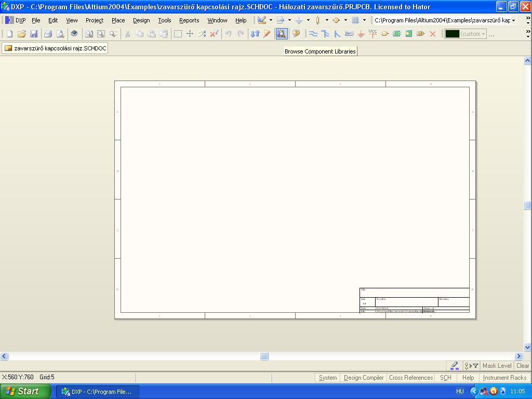Open the Project menu
This screenshot has height=399, width=532.
(95, 20)
